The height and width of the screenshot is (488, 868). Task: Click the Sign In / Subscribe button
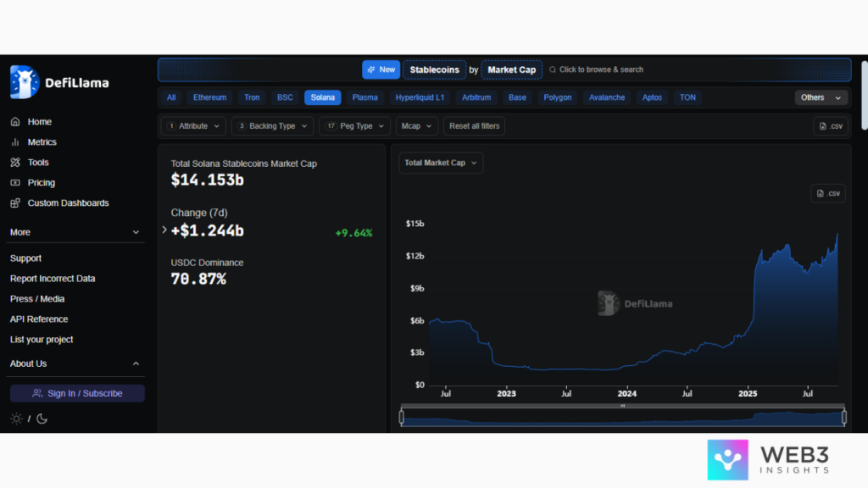pos(77,393)
